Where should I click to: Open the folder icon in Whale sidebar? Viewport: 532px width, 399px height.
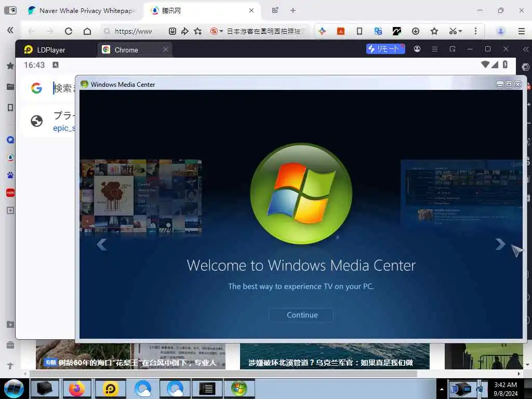[x=10, y=87]
